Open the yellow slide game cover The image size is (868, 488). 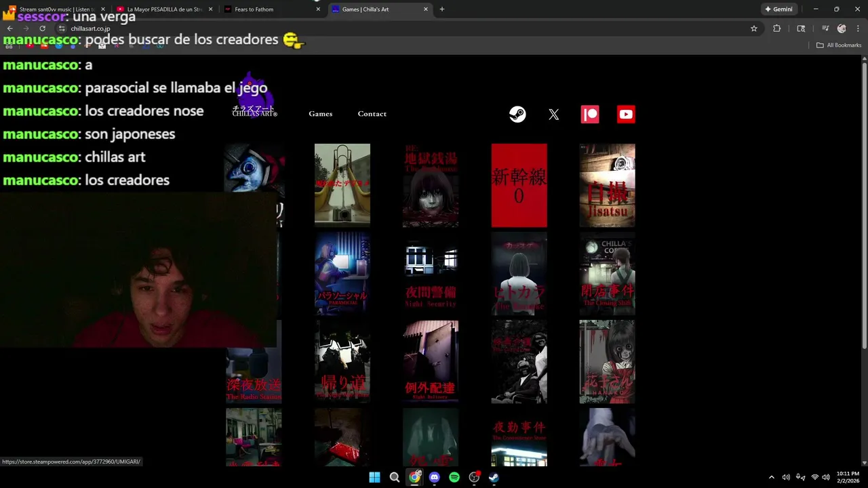(x=342, y=185)
